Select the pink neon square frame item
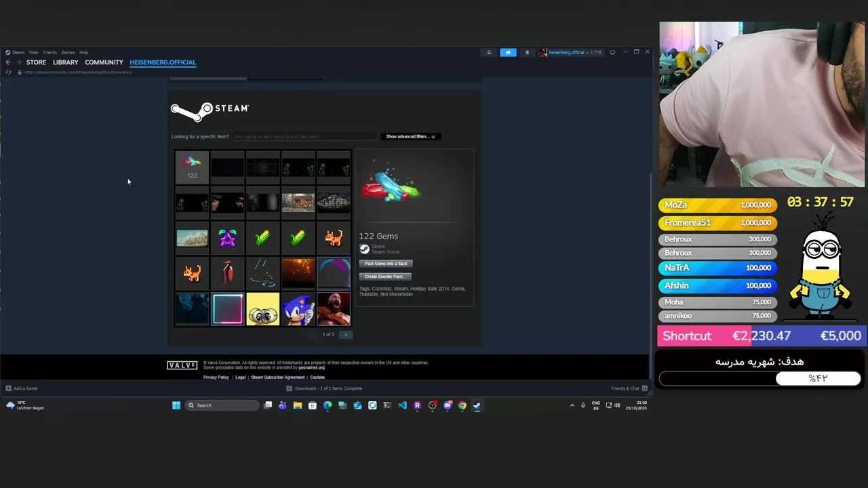Viewport: 868px width, 488px height. 228,308
